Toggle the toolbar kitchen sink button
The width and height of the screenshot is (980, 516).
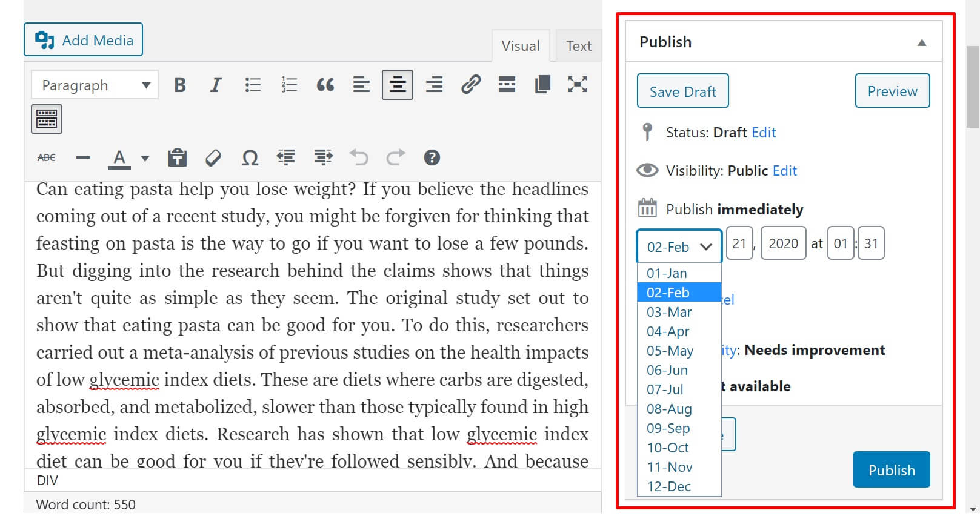[x=47, y=119]
